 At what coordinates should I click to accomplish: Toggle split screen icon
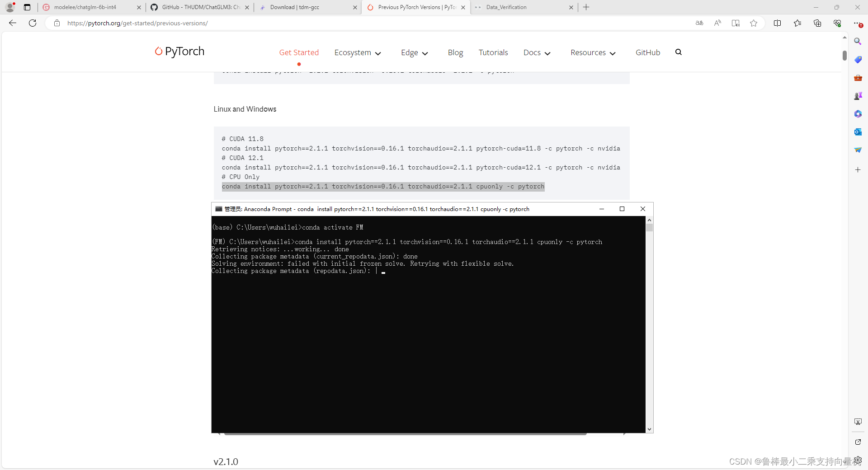tap(778, 23)
